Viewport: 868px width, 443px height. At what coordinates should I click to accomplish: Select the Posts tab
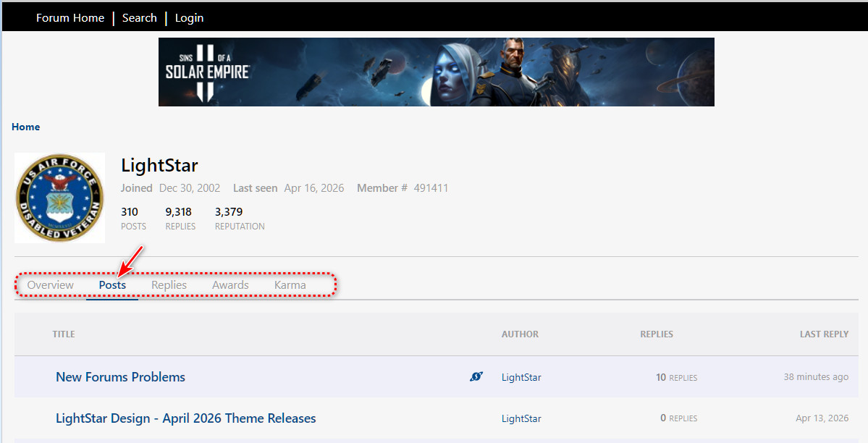click(112, 285)
